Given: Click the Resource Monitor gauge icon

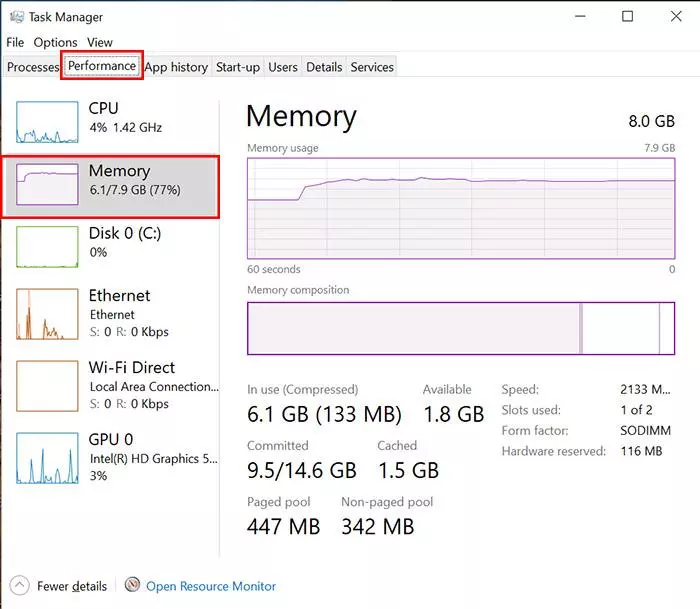Looking at the screenshot, I should point(132,584).
